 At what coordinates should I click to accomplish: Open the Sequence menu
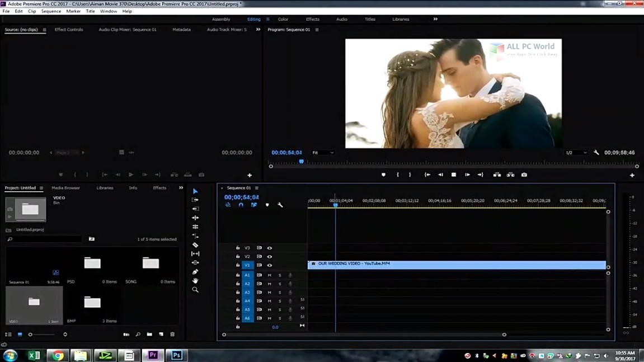coord(51,11)
